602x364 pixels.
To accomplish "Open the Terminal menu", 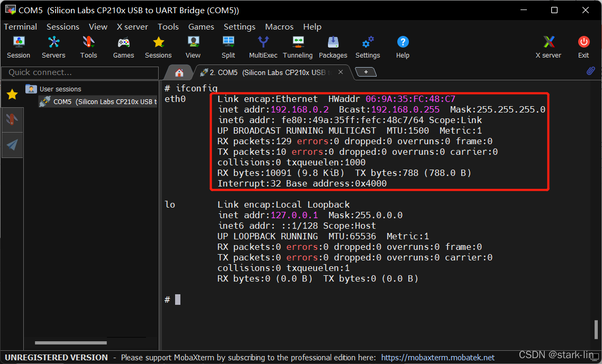I will [x=20, y=27].
